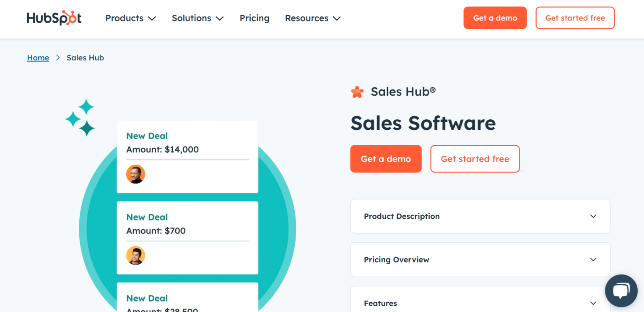Viewport: 644px width, 312px height.
Task: Click the Sales Software heading
Action: (x=423, y=123)
